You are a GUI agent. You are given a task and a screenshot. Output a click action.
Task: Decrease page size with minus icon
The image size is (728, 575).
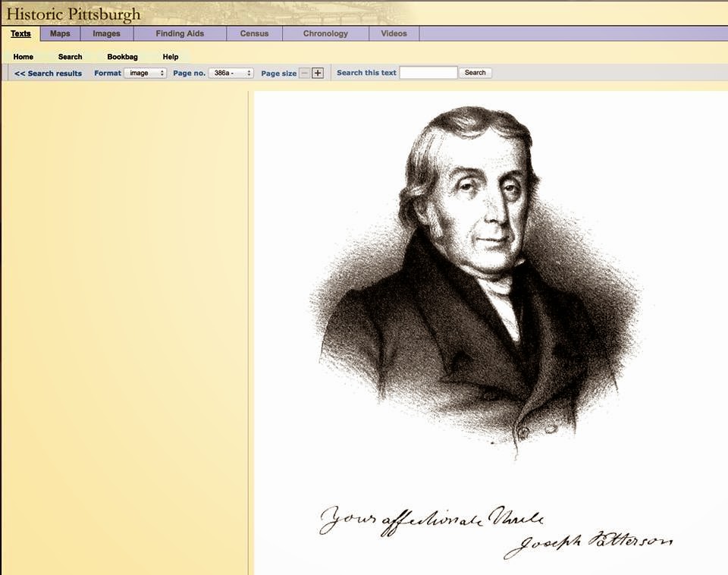click(304, 73)
